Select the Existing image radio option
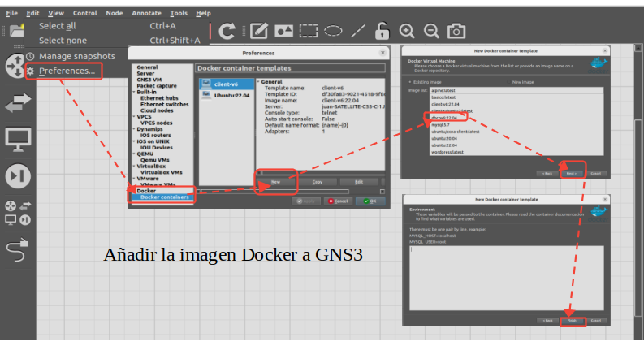 click(x=410, y=82)
